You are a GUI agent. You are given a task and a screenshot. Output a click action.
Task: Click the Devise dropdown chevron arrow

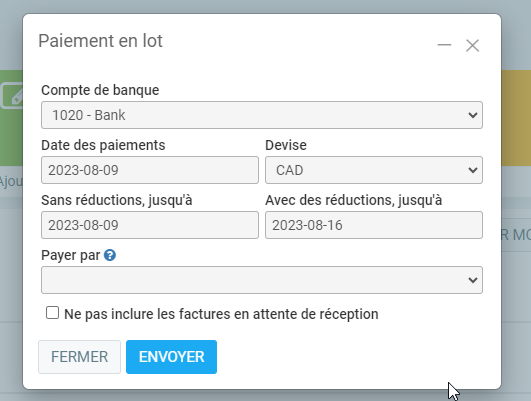click(x=473, y=170)
